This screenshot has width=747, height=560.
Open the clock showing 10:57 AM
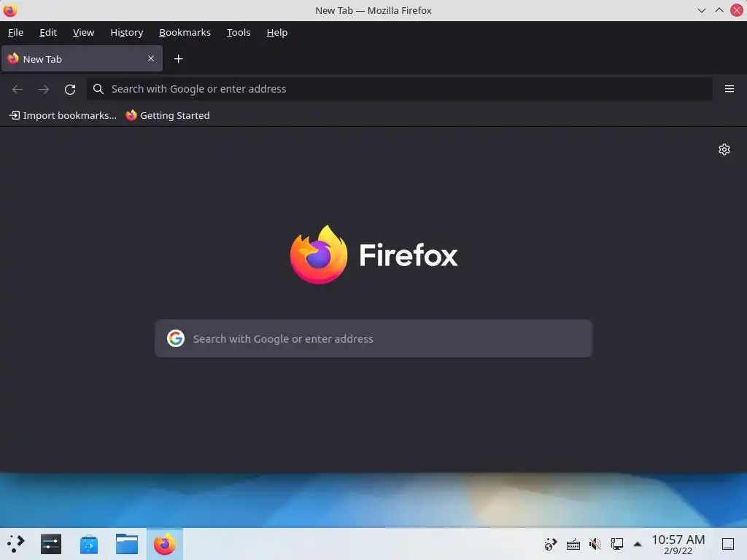pos(678,544)
